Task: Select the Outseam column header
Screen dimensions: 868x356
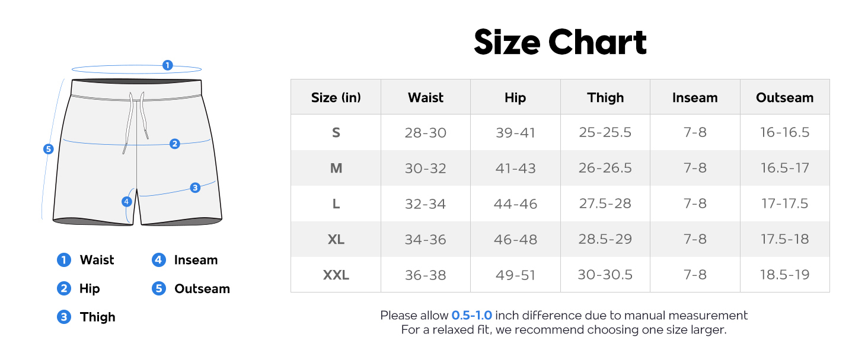Action: (784, 97)
